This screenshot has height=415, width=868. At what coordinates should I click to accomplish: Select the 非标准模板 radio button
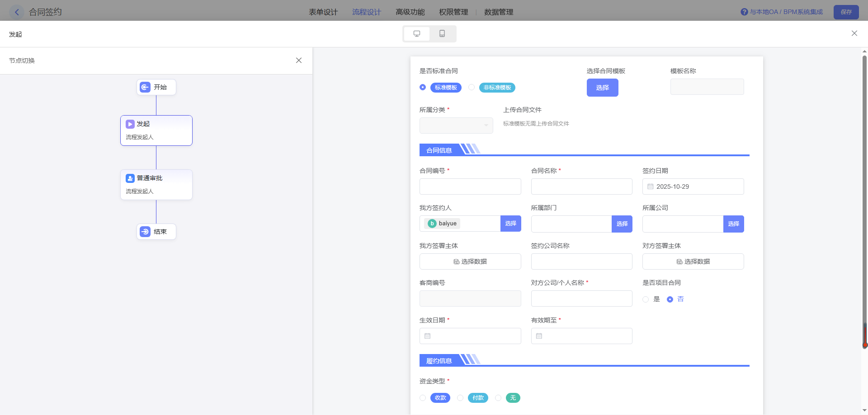click(472, 87)
